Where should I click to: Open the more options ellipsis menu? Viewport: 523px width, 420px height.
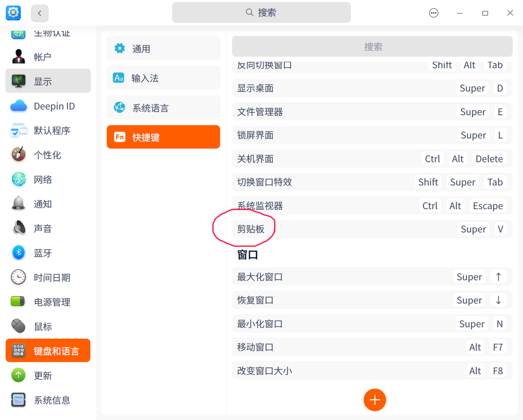coord(434,13)
